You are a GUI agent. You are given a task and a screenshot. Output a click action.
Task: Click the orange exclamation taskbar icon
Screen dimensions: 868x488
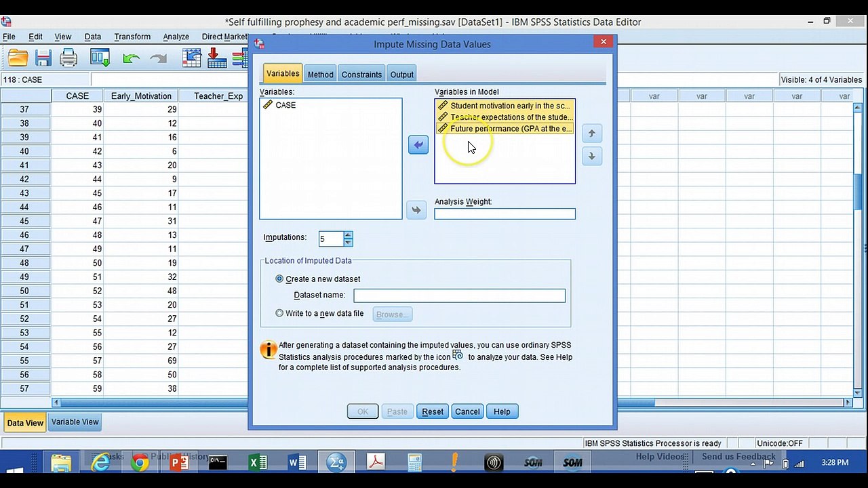(x=454, y=463)
